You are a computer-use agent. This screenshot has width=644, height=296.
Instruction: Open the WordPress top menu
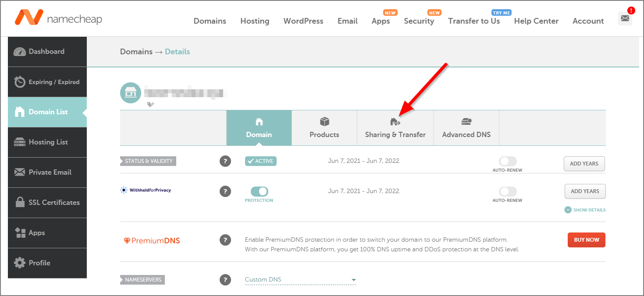pyautogui.click(x=303, y=21)
